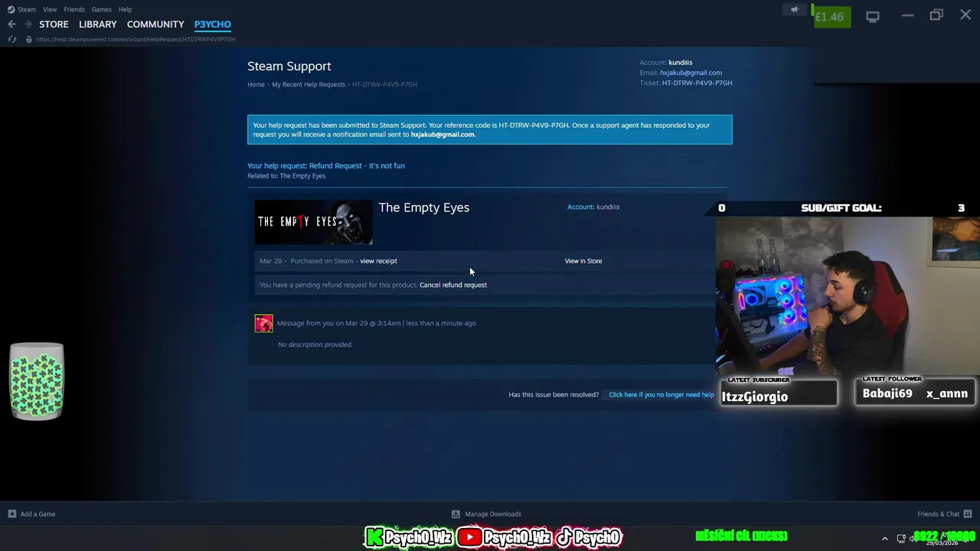Click the TikTok PsychO icon
The height and width of the screenshot is (551, 980).
point(564,537)
